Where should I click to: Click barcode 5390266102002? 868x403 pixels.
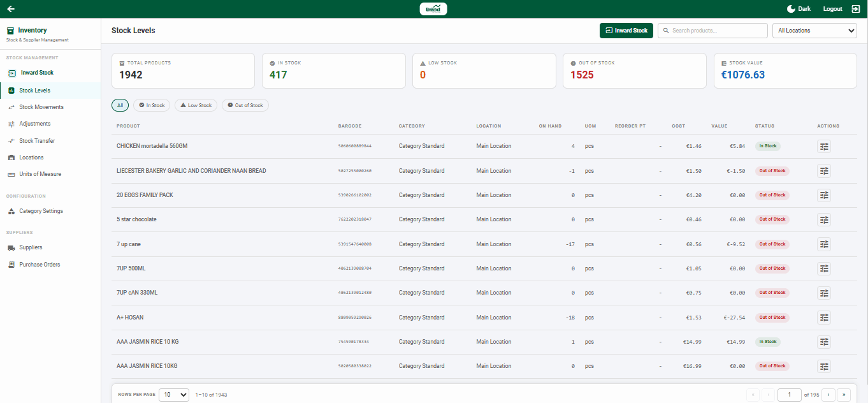pyautogui.click(x=355, y=195)
